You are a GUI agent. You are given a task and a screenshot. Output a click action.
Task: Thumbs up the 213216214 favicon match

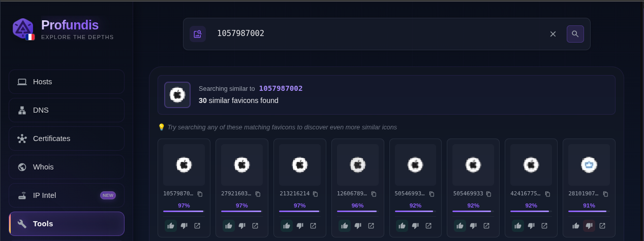(287, 226)
